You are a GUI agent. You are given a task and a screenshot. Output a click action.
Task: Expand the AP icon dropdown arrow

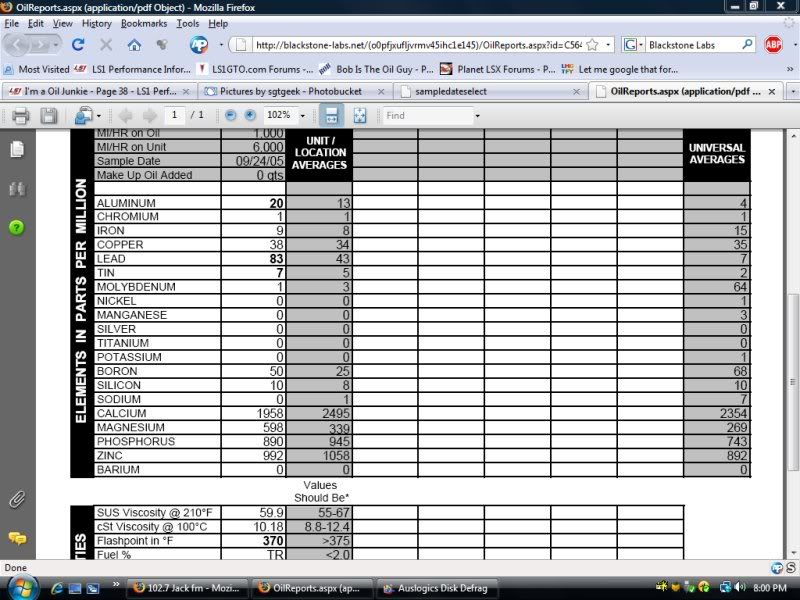pos(221,45)
